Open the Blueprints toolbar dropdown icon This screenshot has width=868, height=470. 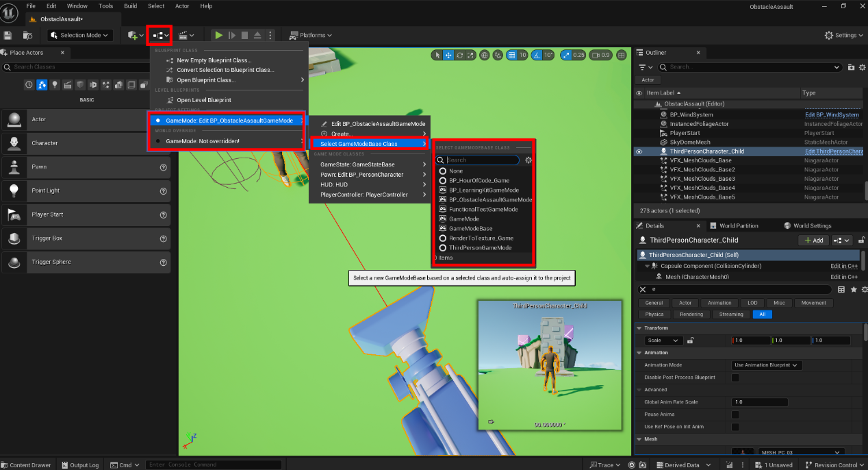click(x=161, y=35)
